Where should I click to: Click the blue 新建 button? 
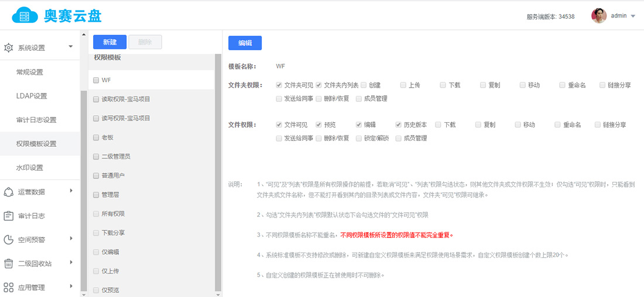click(109, 42)
